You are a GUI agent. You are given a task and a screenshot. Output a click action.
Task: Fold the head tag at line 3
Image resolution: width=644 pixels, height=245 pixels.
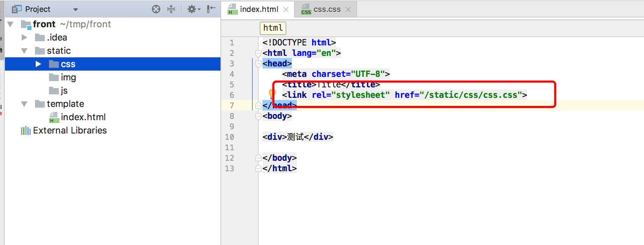pos(259,64)
